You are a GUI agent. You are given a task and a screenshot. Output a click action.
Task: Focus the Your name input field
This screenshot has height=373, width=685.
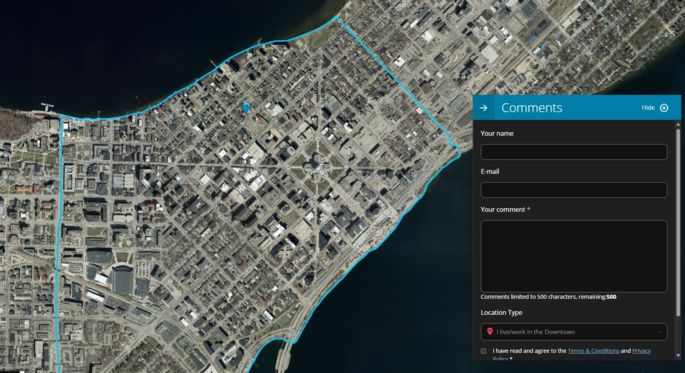click(x=574, y=152)
